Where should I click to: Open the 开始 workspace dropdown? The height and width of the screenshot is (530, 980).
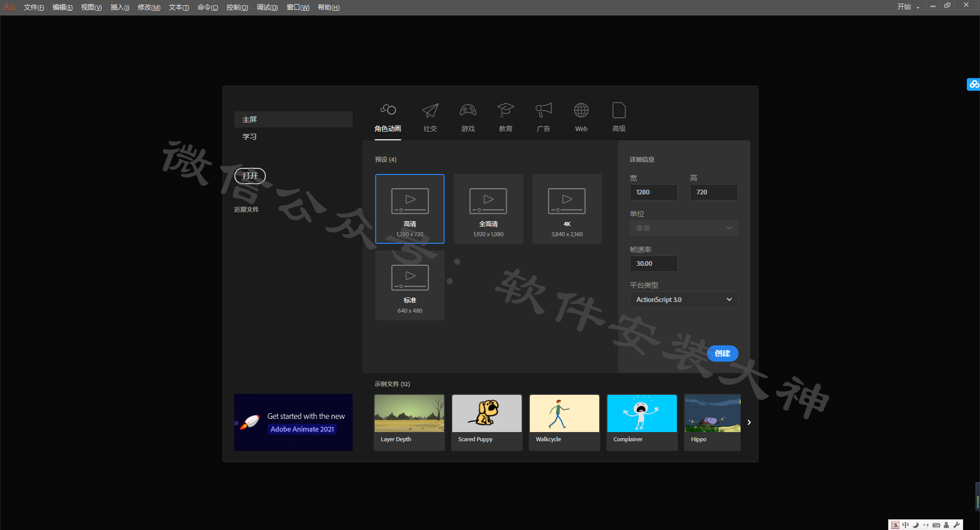[909, 7]
